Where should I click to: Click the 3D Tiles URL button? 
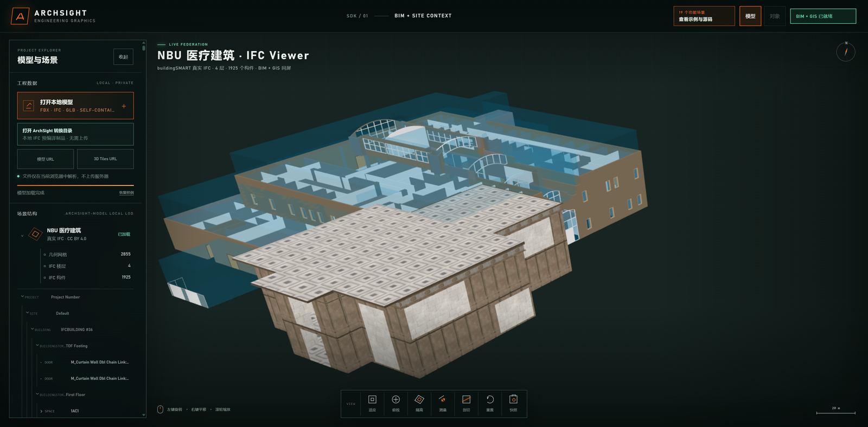point(105,159)
